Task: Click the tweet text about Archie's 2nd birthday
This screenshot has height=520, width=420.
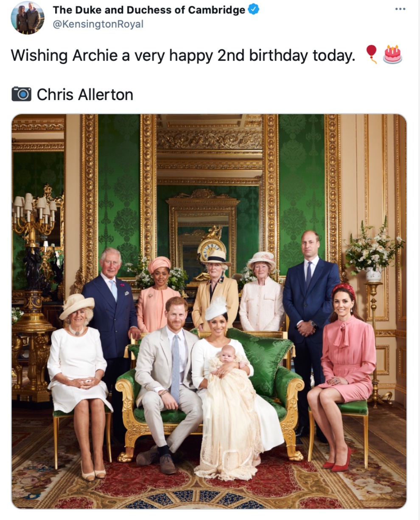Action: (x=183, y=55)
